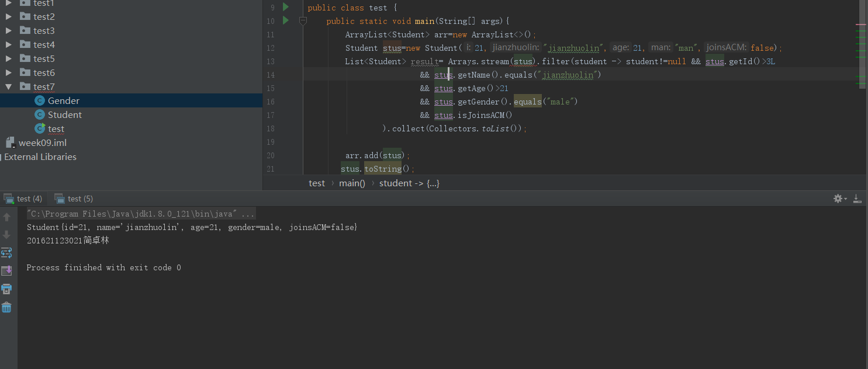Expand the test1 package

point(9,3)
